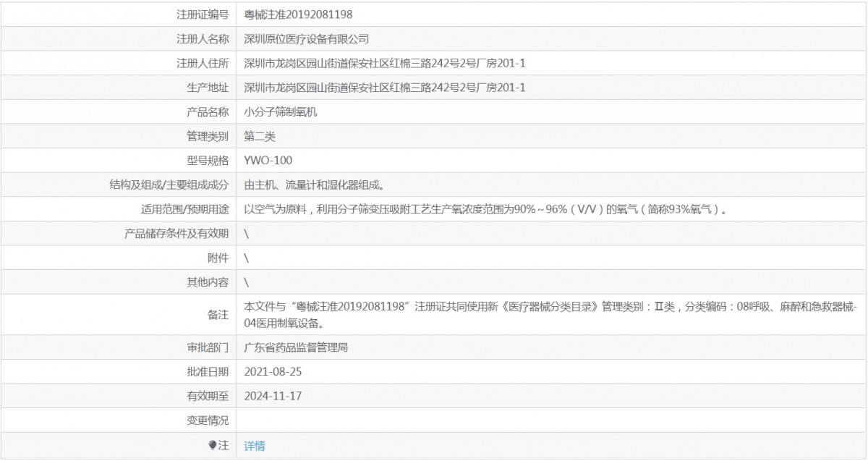
Task: Click the bulb icon beside 注
Action: (x=213, y=446)
